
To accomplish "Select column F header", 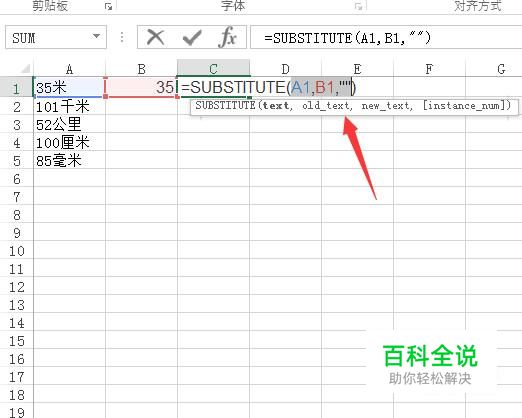I will (429, 69).
